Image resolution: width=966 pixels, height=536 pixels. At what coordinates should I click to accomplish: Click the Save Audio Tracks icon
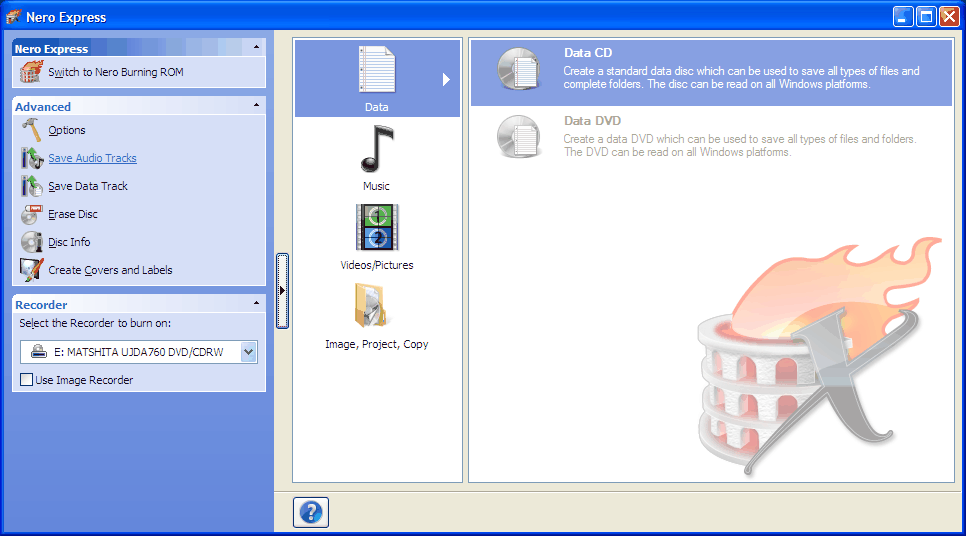[x=31, y=158]
